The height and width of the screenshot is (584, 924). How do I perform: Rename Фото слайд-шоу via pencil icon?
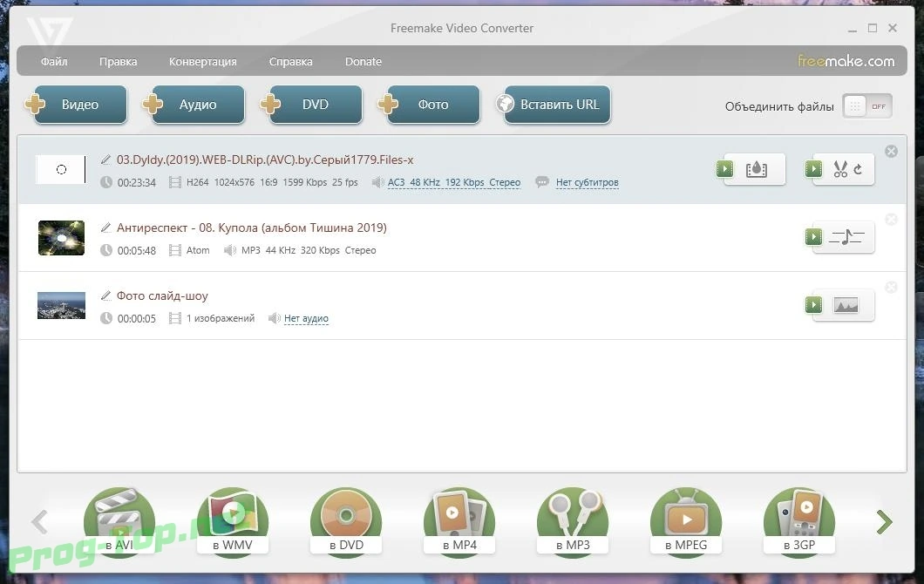pyautogui.click(x=105, y=295)
